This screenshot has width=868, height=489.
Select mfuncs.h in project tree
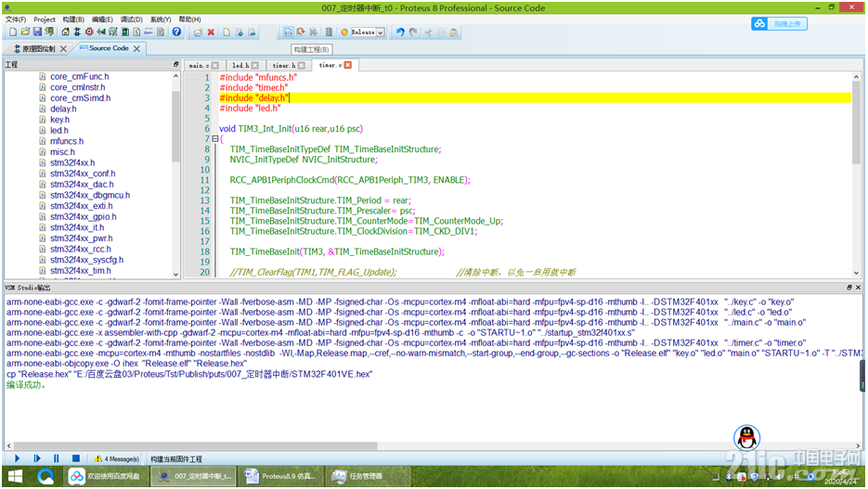(67, 141)
